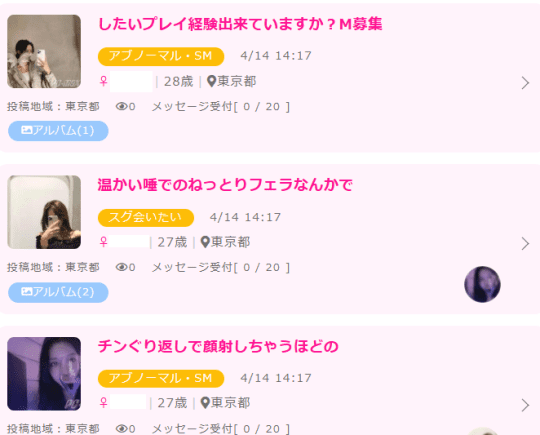540x435 pixels.
Task: Click the location pin icon in the second post
Action: [205, 242]
